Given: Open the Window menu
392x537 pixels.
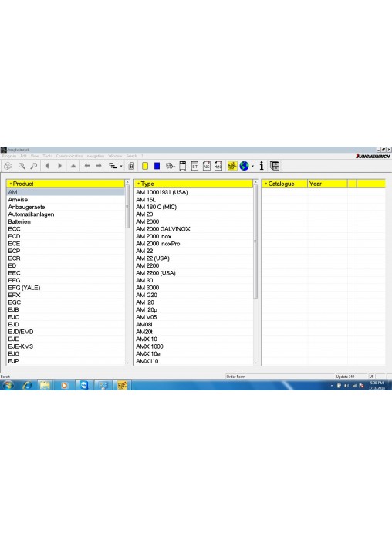Looking at the screenshot, I should pos(115,156).
